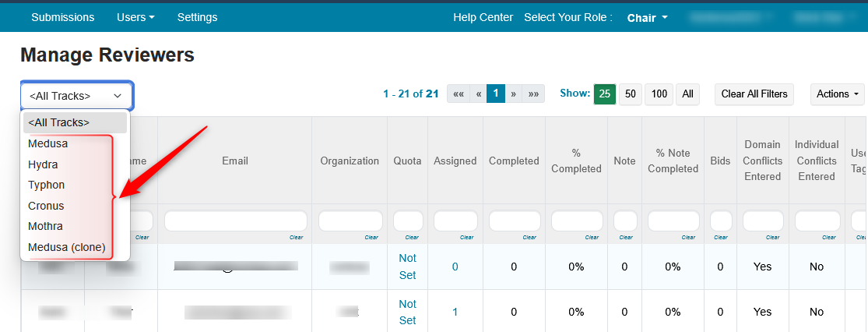The width and height of the screenshot is (868, 332).
Task: Select Cronus in track dropdown list
Action: [46, 206]
